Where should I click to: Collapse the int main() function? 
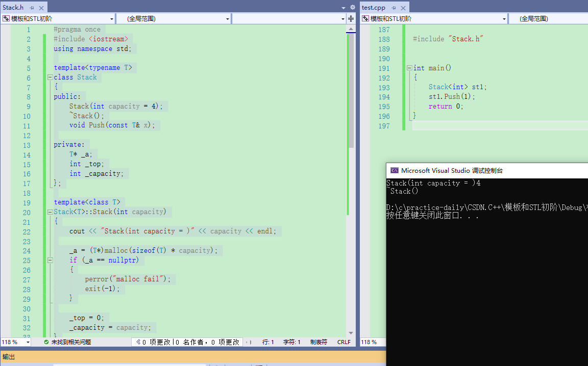[x=409, y=68]
